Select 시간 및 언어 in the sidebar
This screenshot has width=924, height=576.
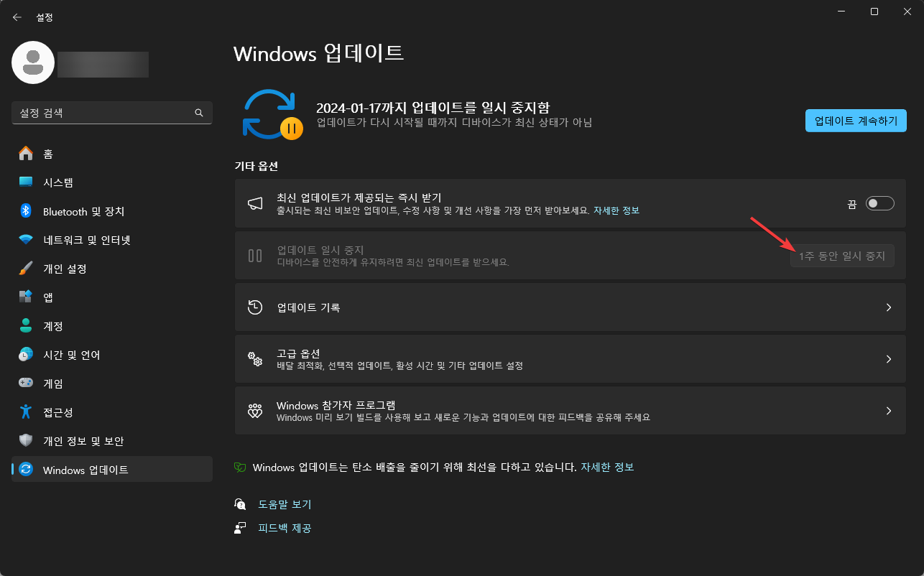pyautogui.click(x=112, y=355)
